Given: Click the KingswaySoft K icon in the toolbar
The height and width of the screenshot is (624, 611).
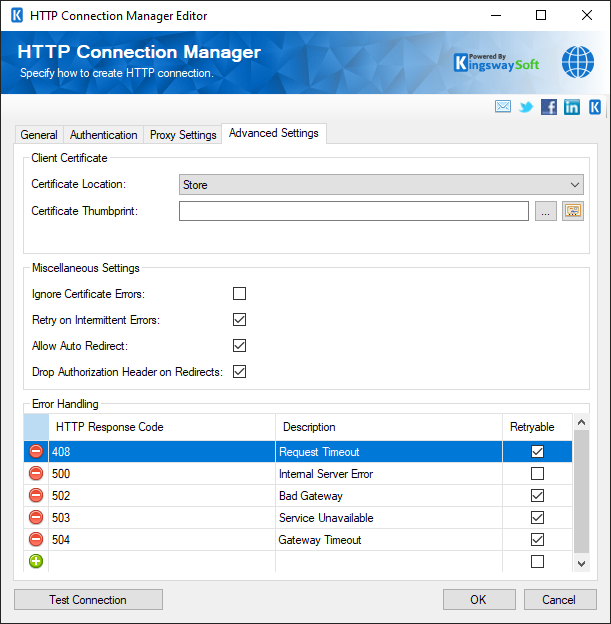Looking at the screenshot, I should [x=595, y=107].
